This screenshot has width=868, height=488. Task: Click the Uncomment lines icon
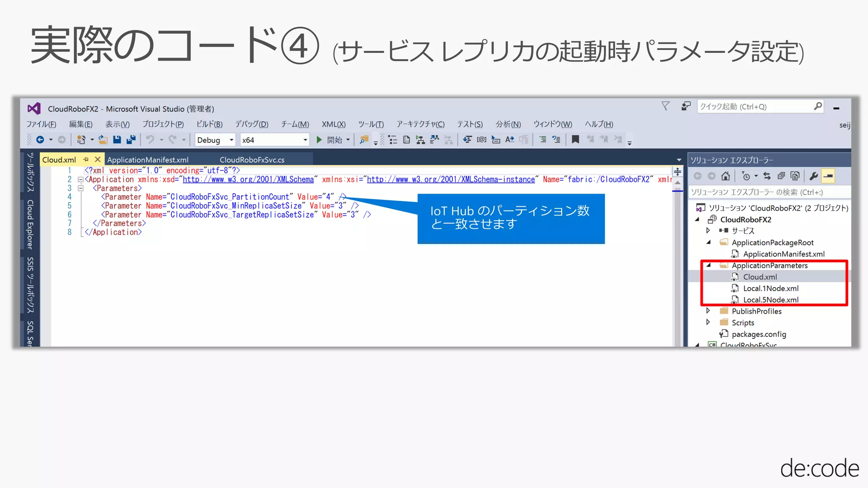[x=556, y=139]
